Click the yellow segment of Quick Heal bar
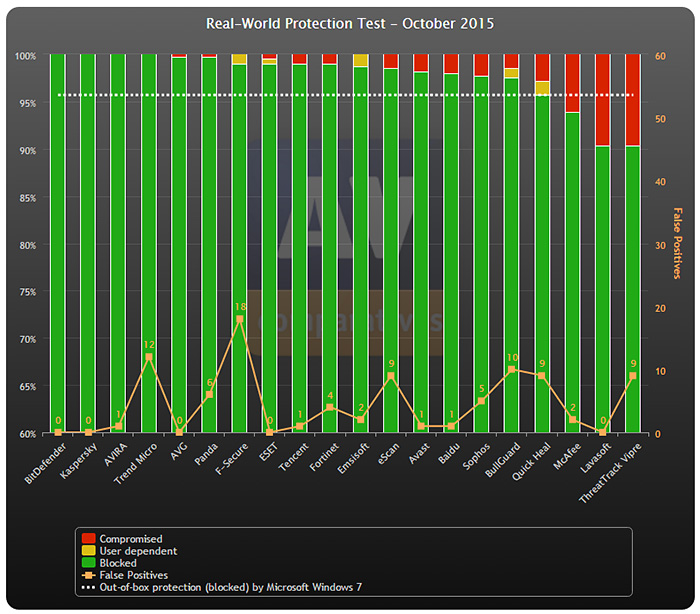This screenshot has width=700, height=614. 541,88
